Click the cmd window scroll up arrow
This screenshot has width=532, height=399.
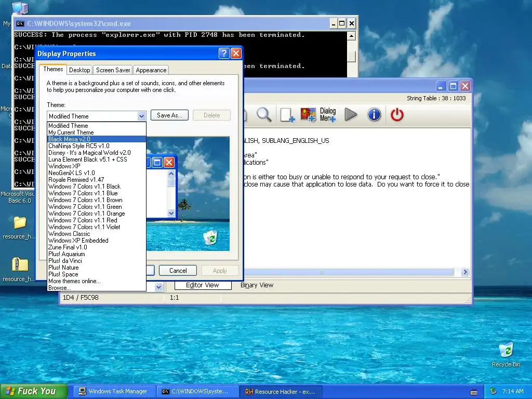[352, 36]
